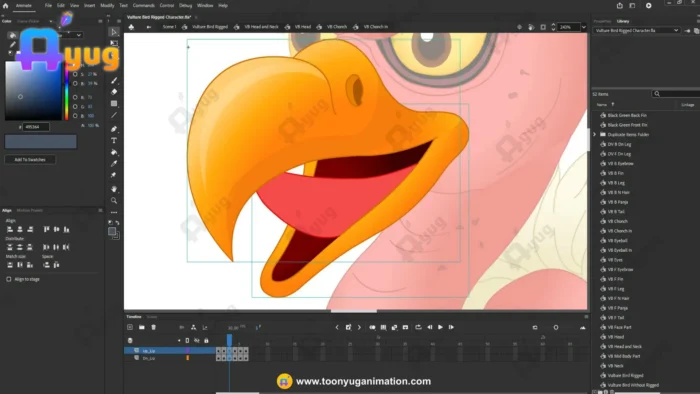Select the Text tool
700x394 pixels.
[x=114, y=141]
